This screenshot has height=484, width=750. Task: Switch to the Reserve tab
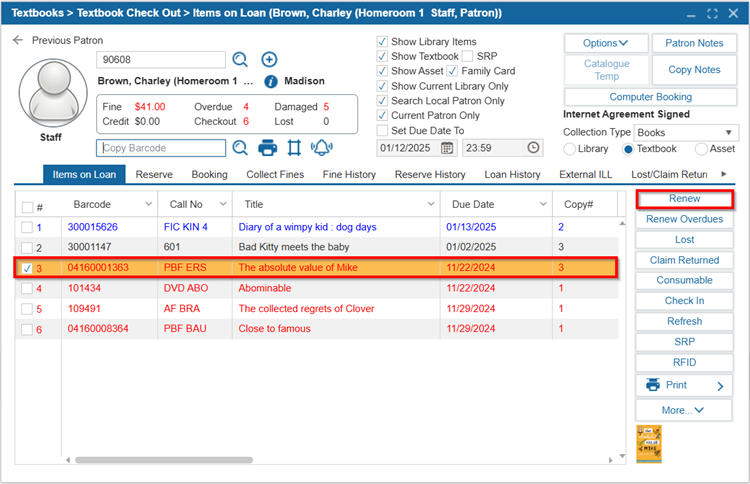pyautogui.click(x=154, y=175)
